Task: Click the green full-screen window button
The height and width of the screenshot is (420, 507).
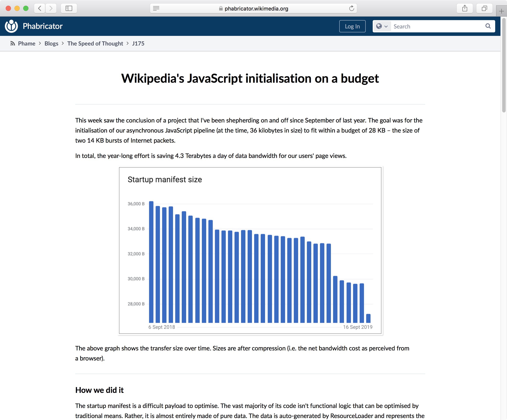Action: [x=26, y=9]
